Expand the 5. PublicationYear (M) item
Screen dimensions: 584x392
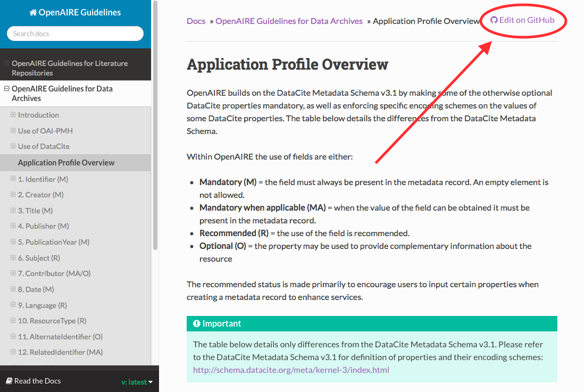point(13,242)
